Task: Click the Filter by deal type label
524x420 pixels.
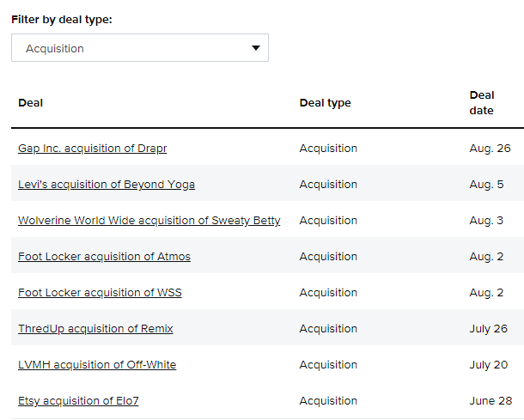Action: 62,19
